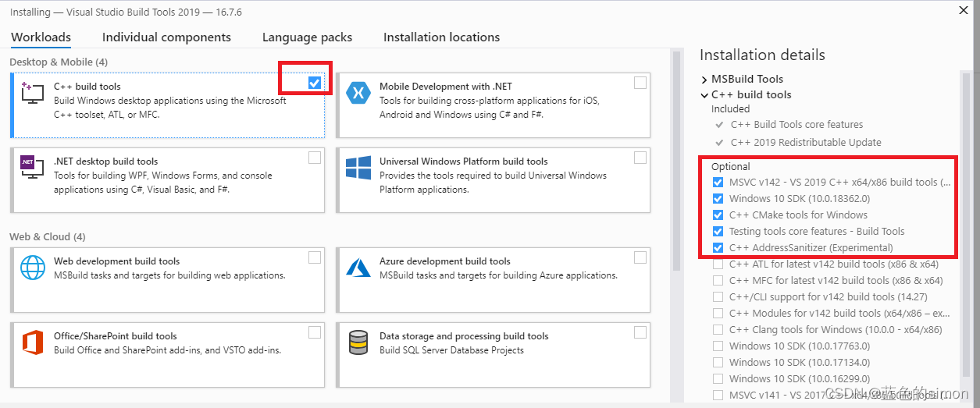
Task: Enable C++ Clang tools for Windows
Action: pos(718,329)
